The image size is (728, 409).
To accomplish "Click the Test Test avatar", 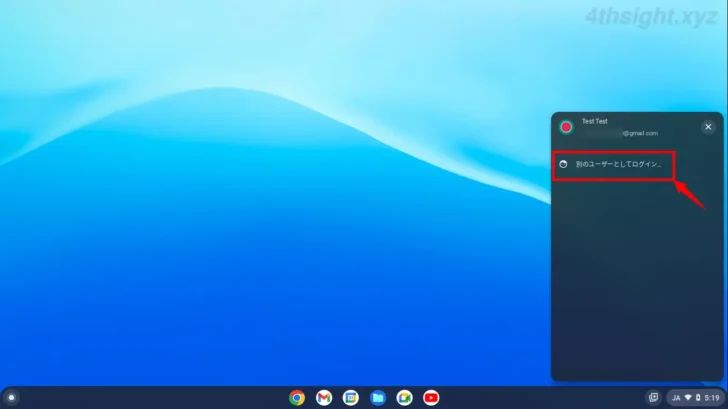I will (566, 127).
